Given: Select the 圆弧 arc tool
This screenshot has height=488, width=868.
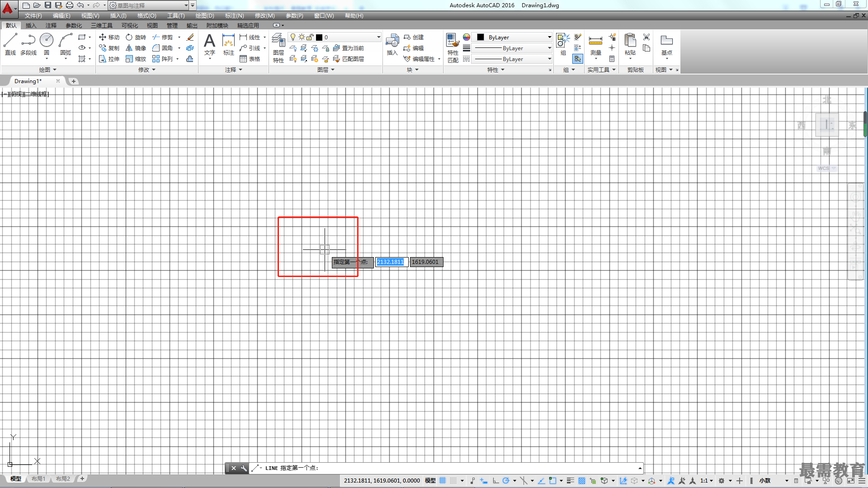Looking at the screenshot, I should click(66, 44).
